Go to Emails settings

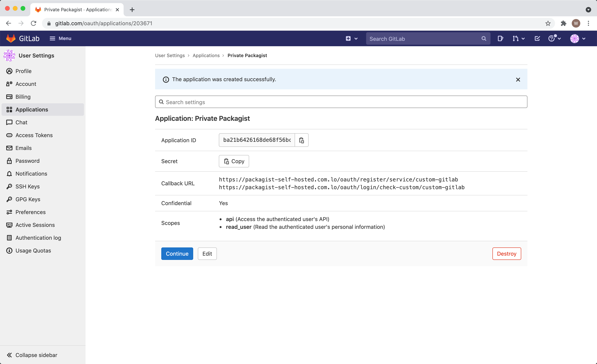tap(43, 148)
